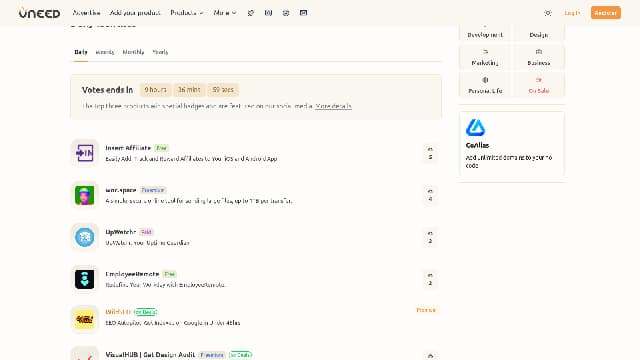
Task: Open the Add your product page
Action: 135,13
